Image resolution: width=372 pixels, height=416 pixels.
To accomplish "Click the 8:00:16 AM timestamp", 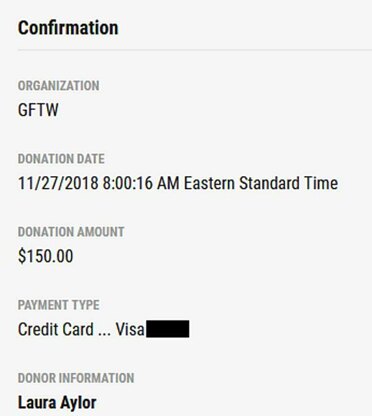I will click(141, 183).
